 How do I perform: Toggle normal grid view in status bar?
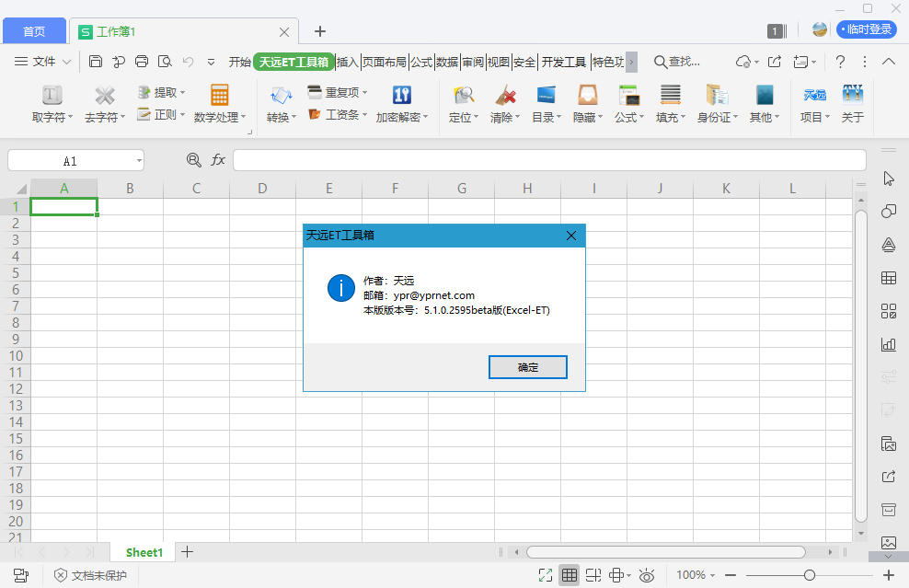click(570, 575)
